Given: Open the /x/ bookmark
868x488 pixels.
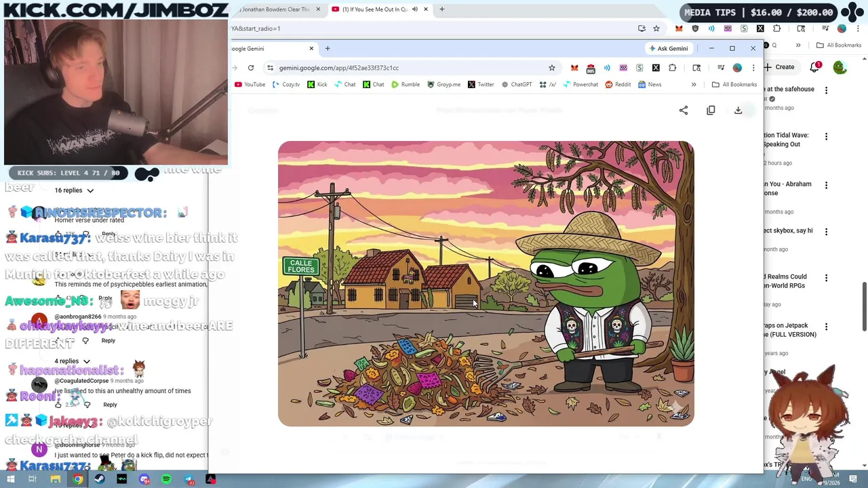Looking at the screenshot, I should (548, 85).
